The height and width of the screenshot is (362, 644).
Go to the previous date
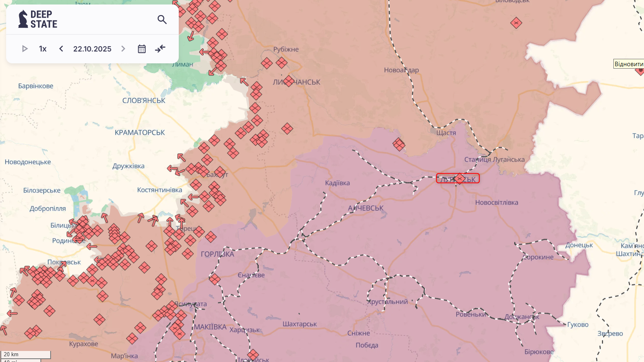[61, 49]
